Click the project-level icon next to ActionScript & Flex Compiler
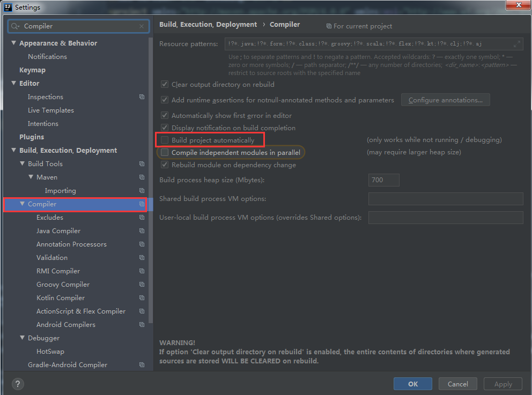This screenshot has height=395, width=532. point(142,311)
